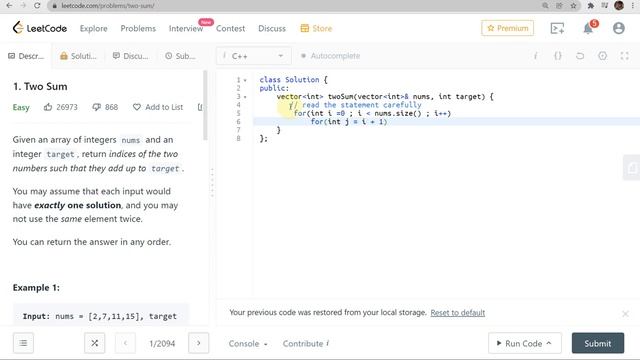The height and width of the screenshot is (360, 640).
Task: Go to the Problems page
Action: 138,29
